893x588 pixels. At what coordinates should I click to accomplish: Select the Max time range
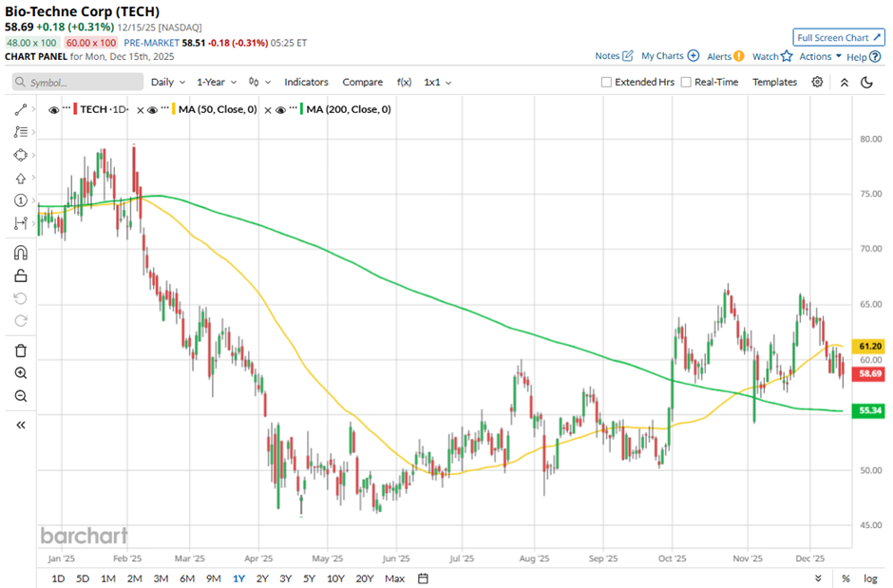coord(394,579)
